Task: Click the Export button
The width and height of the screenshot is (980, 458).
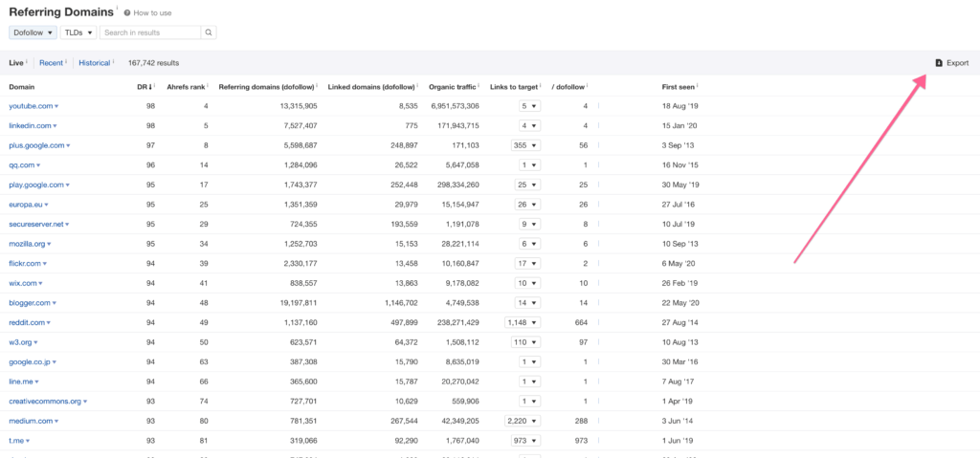Action: (x=951, y=63)
